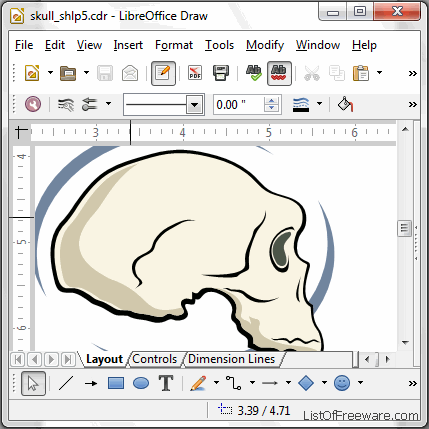This screenshot has width=429, height=429.
Task: Click the Area fill bucket icon
Action: 345,104
